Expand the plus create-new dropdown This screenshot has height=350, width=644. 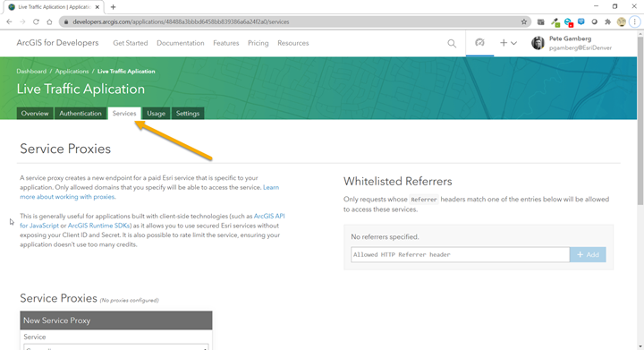[x=508, y=43]
